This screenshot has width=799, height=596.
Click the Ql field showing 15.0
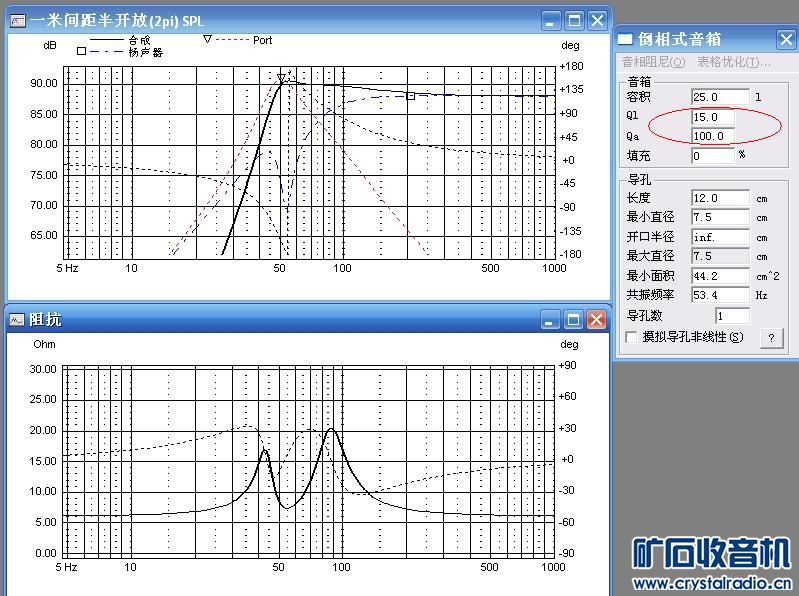click(x=713, y=117)
